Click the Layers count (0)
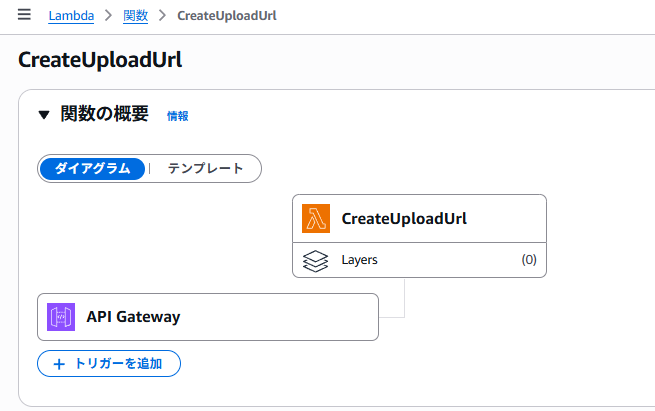655x411 pixels. click(529, 260)
